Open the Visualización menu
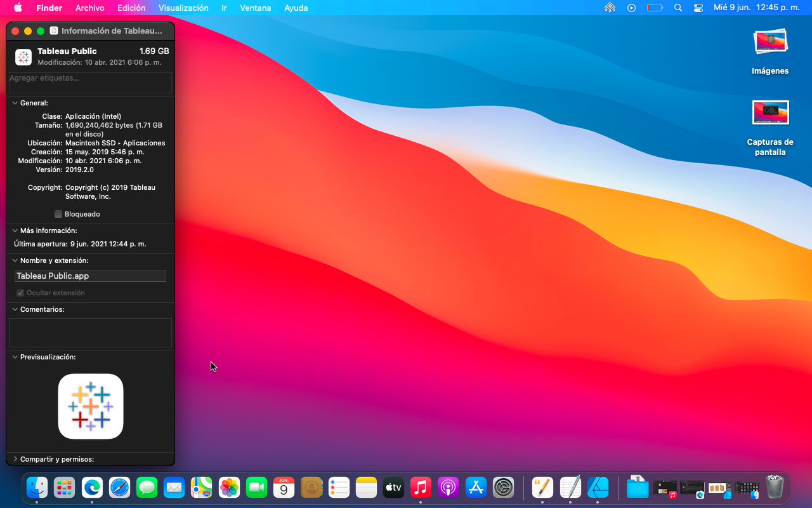The height and width of the screenshot is (508, 812). tap(183, 8)
